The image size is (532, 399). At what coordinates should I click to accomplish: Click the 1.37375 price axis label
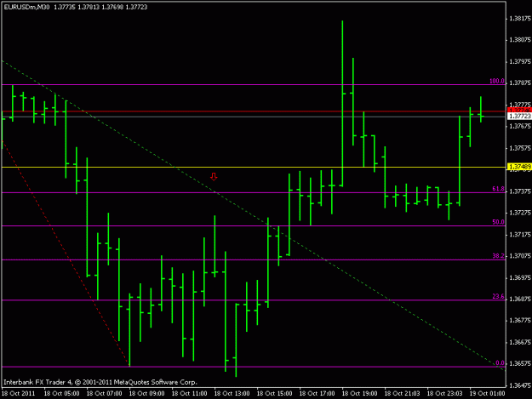520,191
